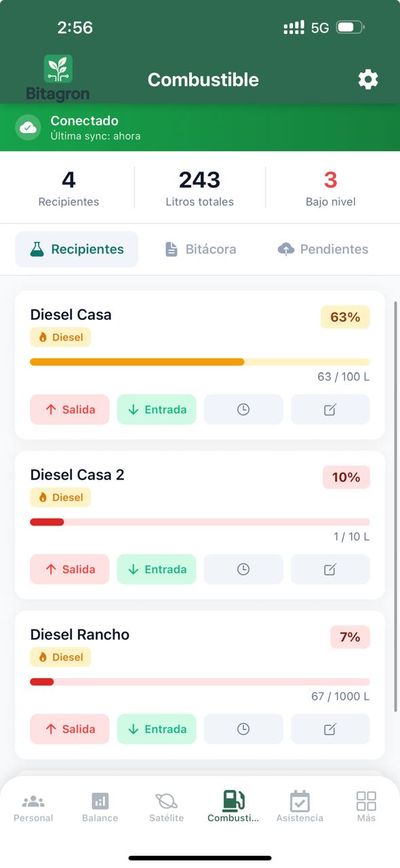Click the Diesel Casa level progress bar
Image resolution: width=400 pixels, height=868 pixels.
coord(200,362)
